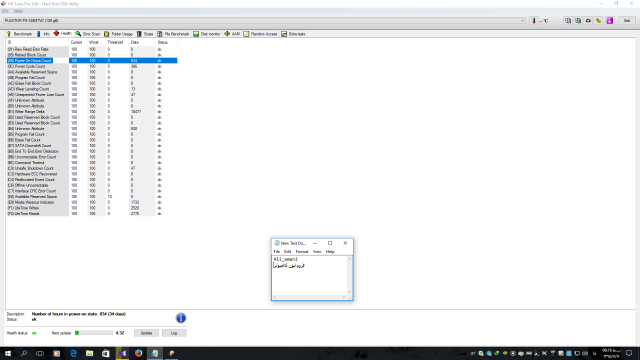Open the taskbar search icon
The image size is (640, 360).
click(24, 353)
